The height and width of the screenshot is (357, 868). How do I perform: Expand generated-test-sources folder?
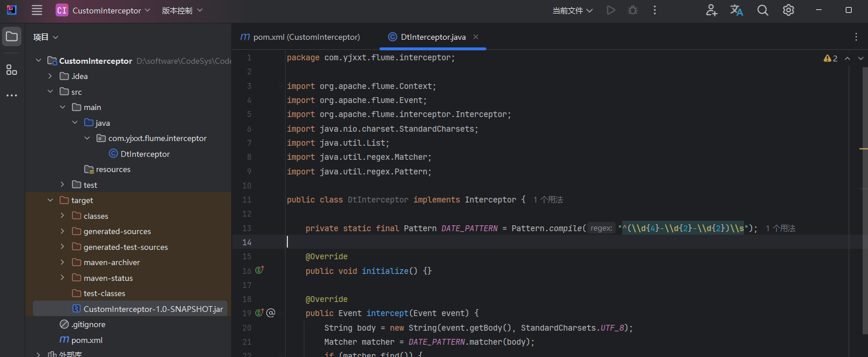[63, 247]
